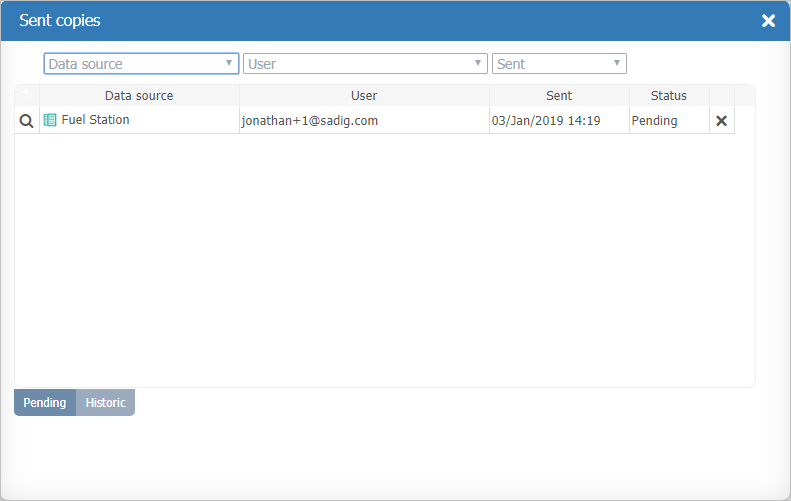Click the Pending status cell in the row

[x=654, y=121]
